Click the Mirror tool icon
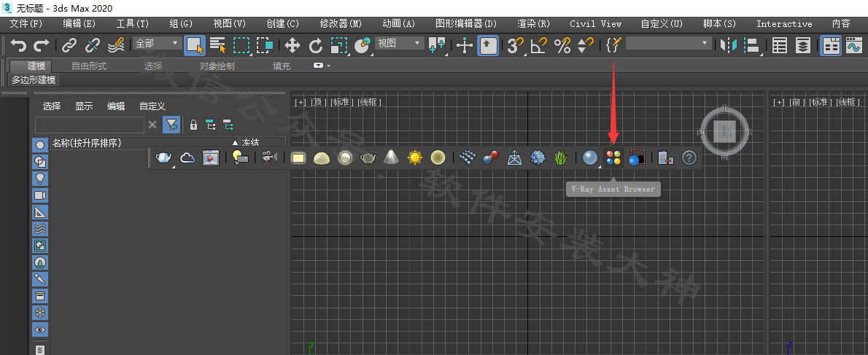This screenshot has height=355, width=868. (729, 45)
